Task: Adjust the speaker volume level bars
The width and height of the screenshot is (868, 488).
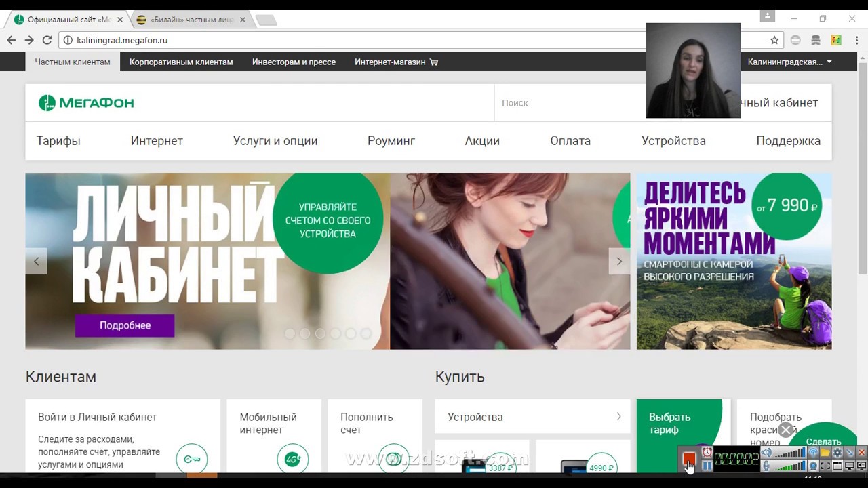Action: pyautogui.click(x=790, y=453)
